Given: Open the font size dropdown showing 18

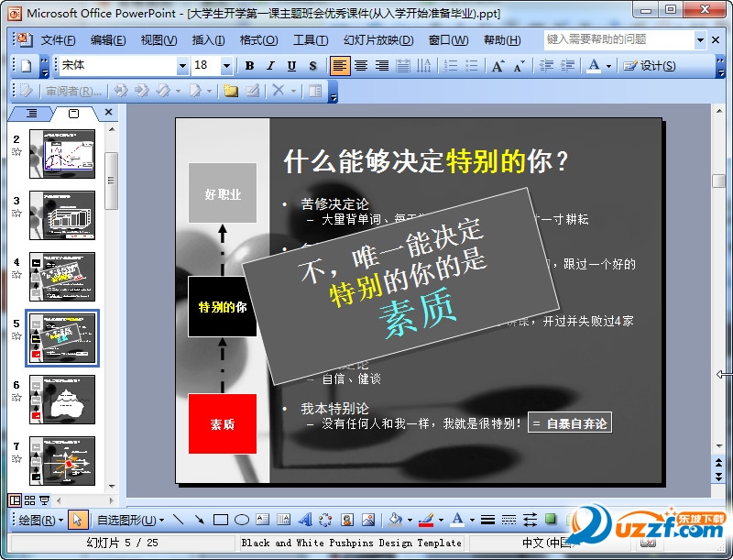Looking at the screenshot, I should coord(226,66).
